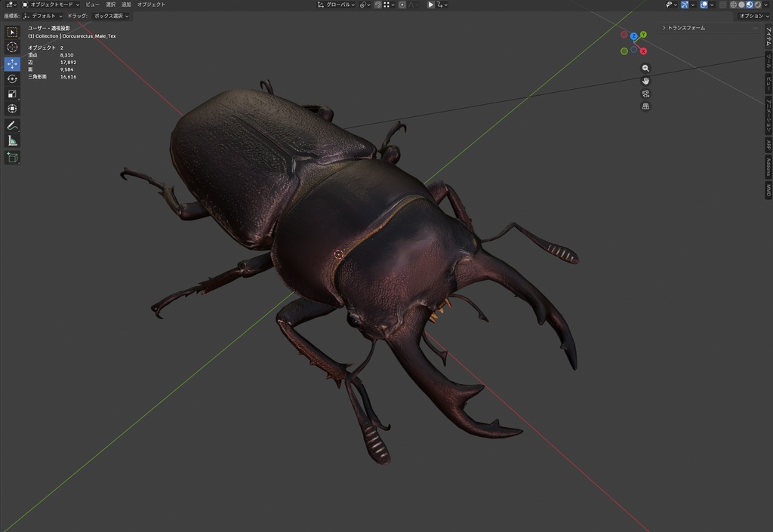The width and height of the screenshot is (773, 532).
Task: Switch to the MMD sidebar tab
Action: [x=768, y=189]
